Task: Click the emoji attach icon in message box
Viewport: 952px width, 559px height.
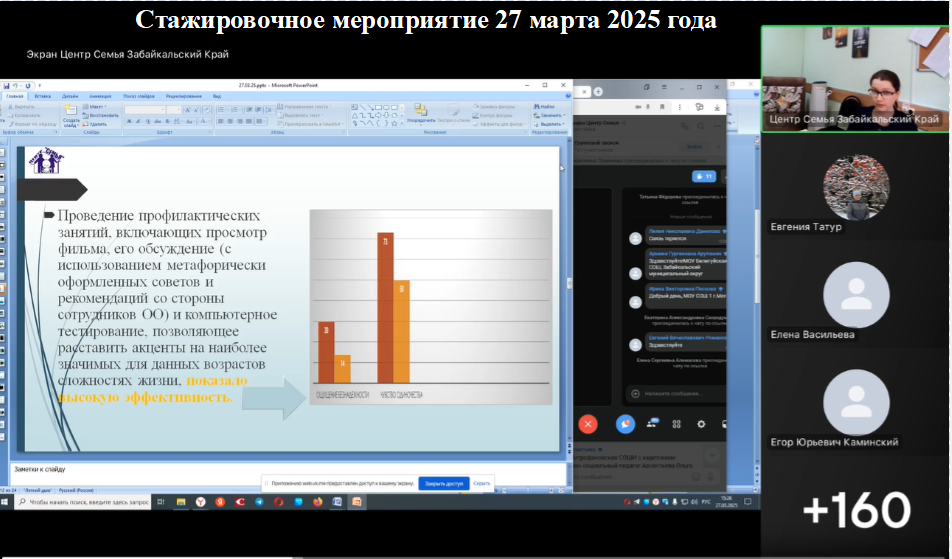Action: coord(634,393)
